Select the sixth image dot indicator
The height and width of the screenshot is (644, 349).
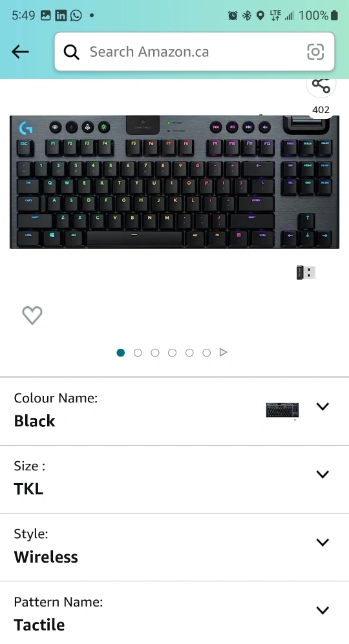click(207, 353)
